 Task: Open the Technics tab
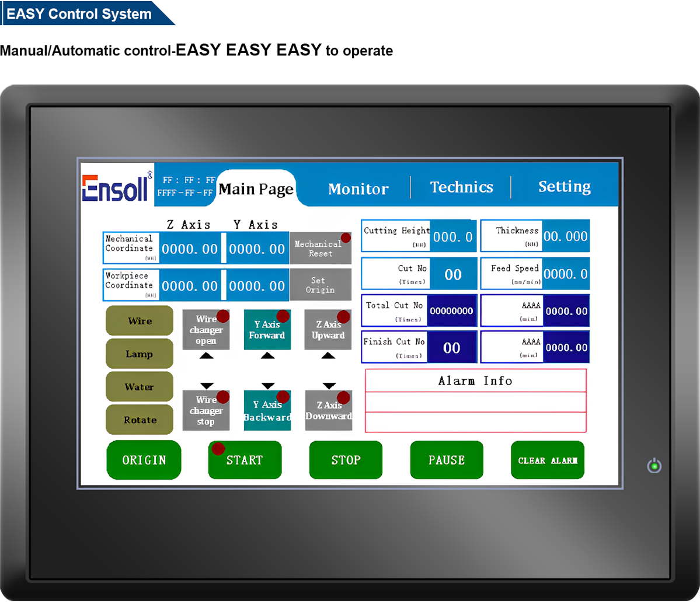[x=462, y=187]
